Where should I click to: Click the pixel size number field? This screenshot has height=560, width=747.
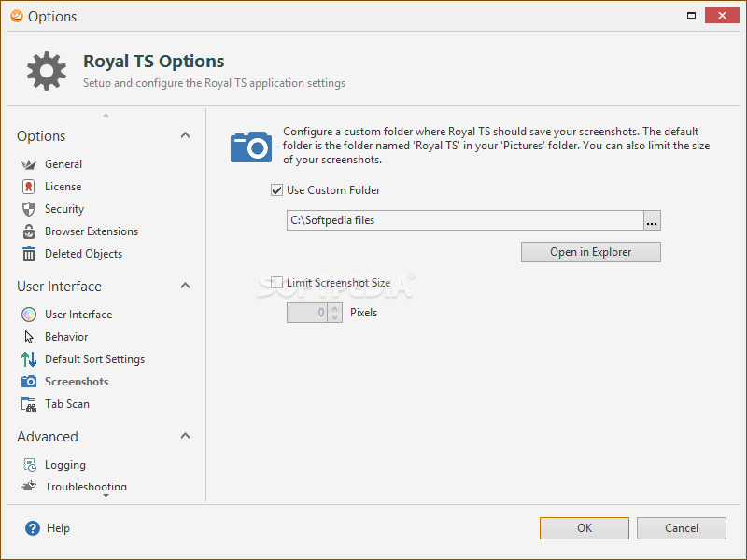point(307,313)
